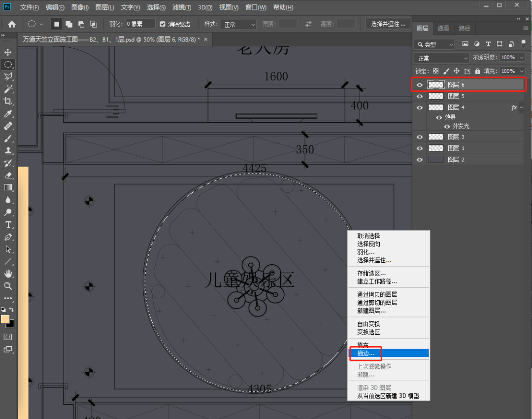
Task: Switch to the 路径 Paths tab
Action: 465,28
